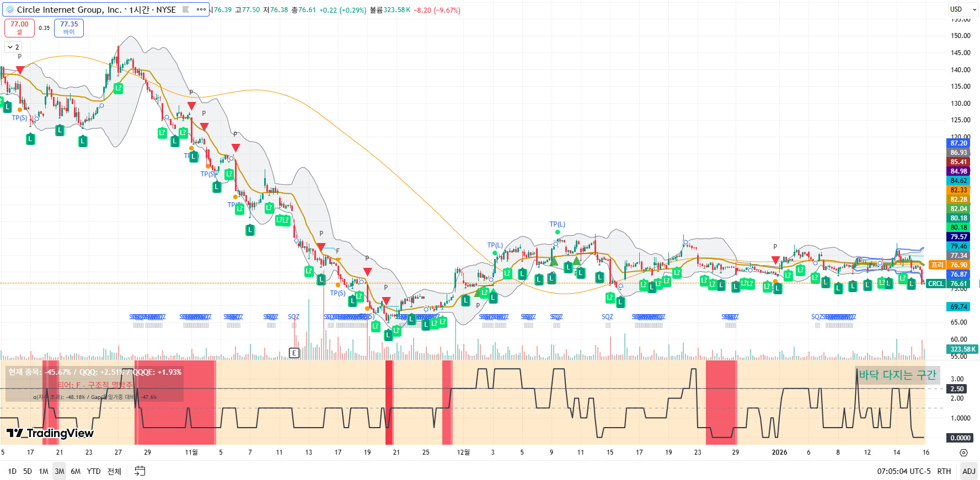Click the red sell signal triangle near the 19 date

point(367,272)
